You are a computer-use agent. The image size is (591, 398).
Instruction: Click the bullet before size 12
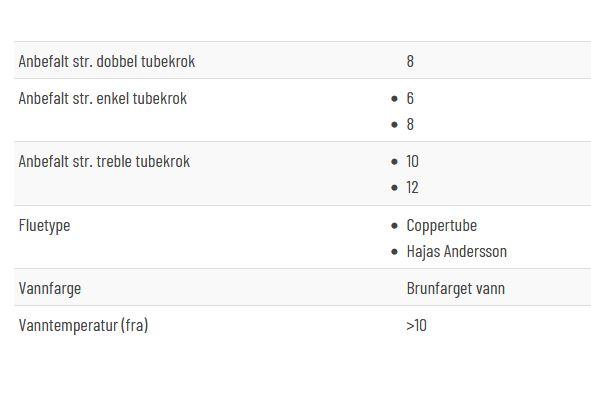(394, 187)
